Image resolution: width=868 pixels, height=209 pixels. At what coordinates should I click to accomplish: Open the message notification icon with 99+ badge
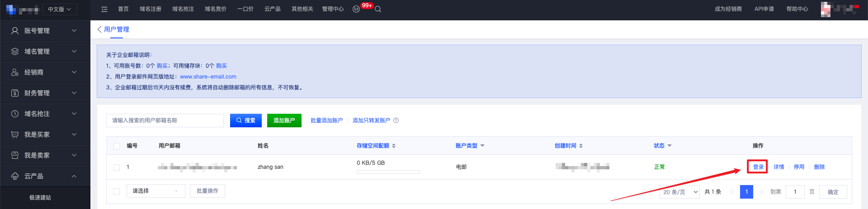point(357,9)
